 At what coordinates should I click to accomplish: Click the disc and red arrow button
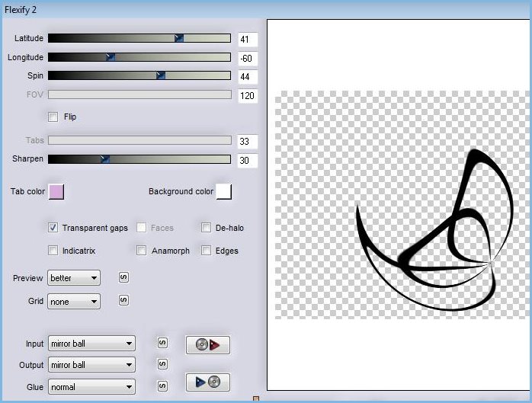pyautogui.click(x=207, y=344)
